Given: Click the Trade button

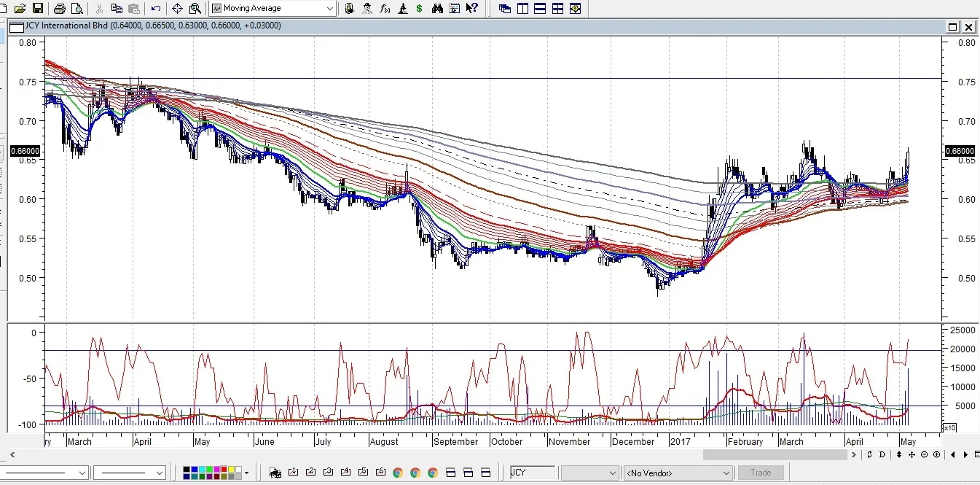Looking at the screenshot, I should pos(761,473).
